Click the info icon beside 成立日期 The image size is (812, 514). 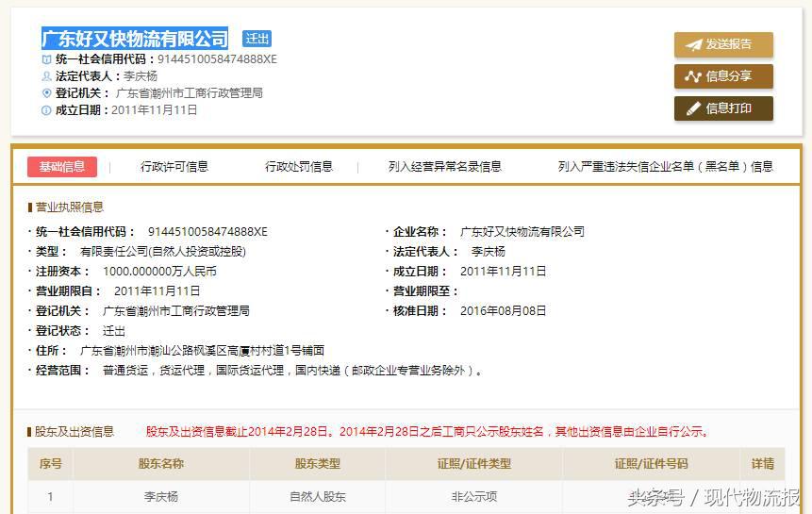click(x=46, y=110)
